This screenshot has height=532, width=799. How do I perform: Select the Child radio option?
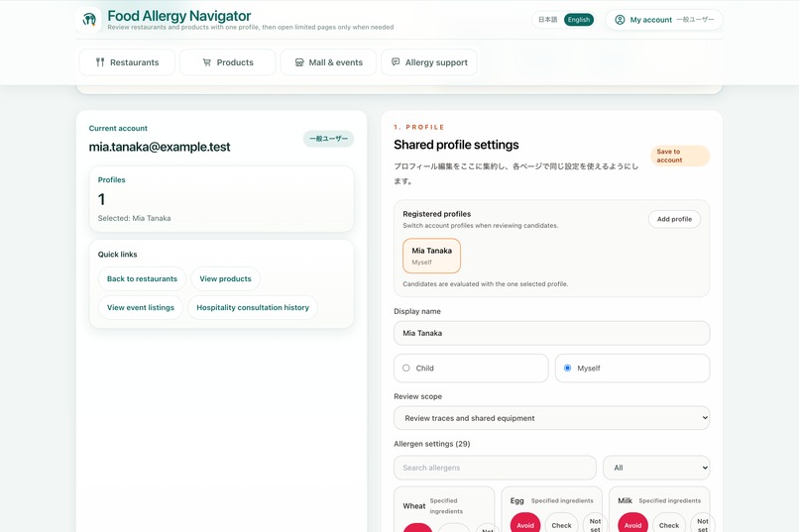(471, 369)
